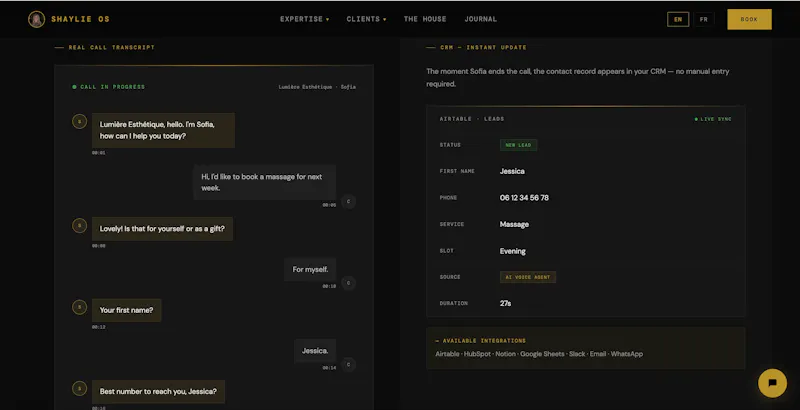Click caller avatar next to "For myself."
The height and width of the screenshot is (410, 800).
pyautogui.click(x=348, y=283)
